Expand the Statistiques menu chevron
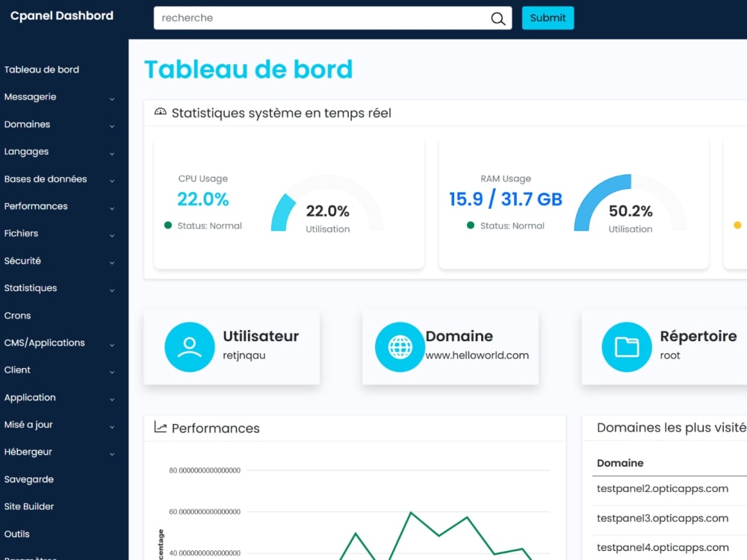This screenshot has height=560, width=747. coord(112,290)
